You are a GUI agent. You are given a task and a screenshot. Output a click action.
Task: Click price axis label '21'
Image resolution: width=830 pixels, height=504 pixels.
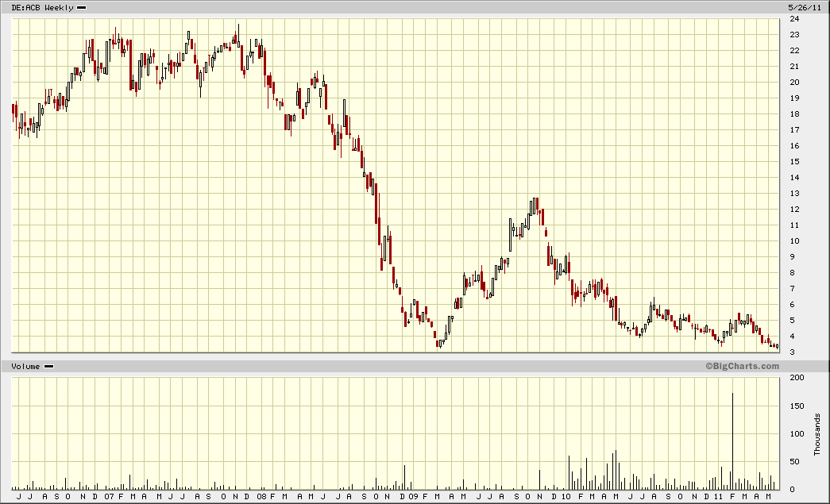tap(794, 66)
